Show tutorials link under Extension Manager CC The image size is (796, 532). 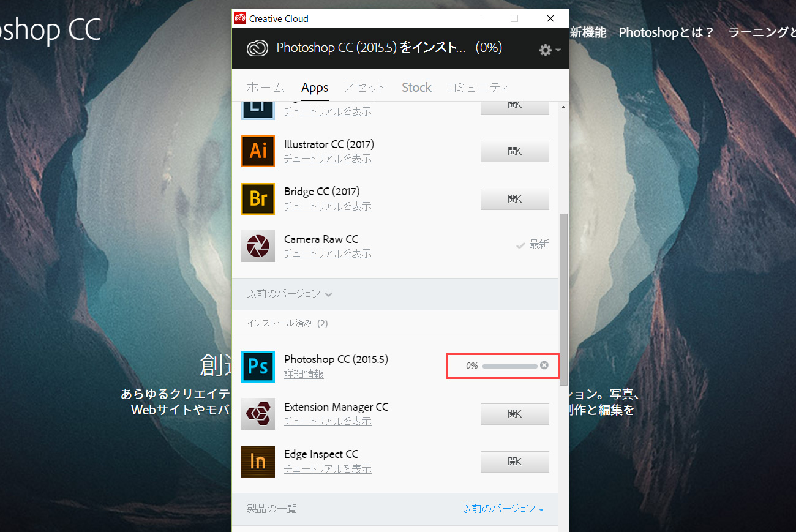point(328,421)
